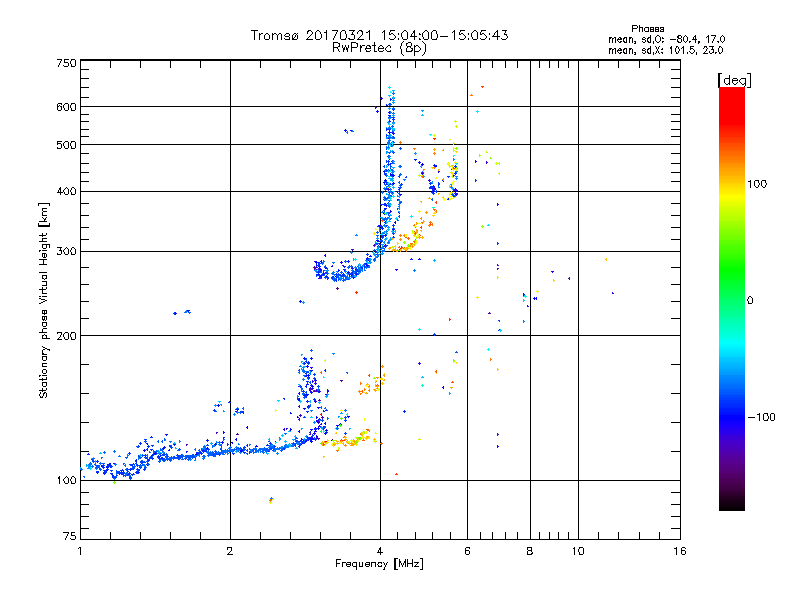800x600 pixels.
Task: Click the y-axis tick label '600'
Action: pyautogui.click(x=67, y=107)
